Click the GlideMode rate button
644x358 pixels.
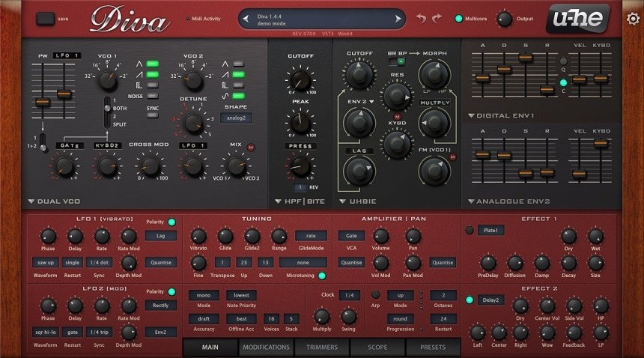pos(311,236)
